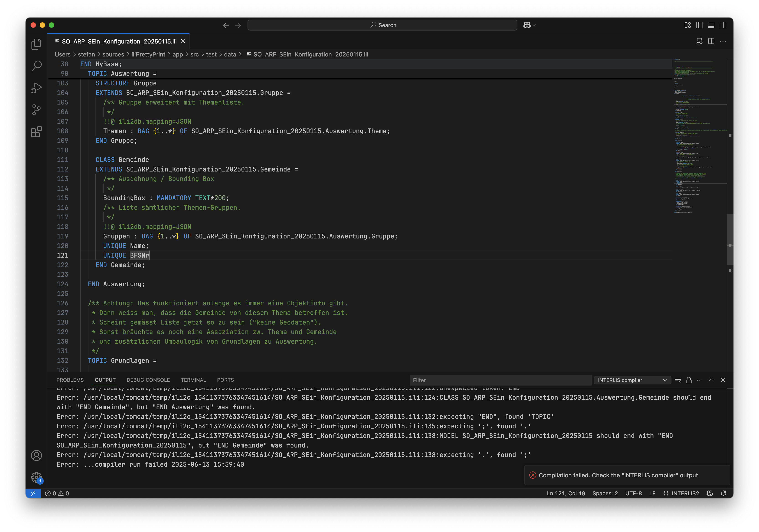The height and width of the screenshot is (532, 759).
Task: Switch to the PROBLEMS panel tab
Action: click(70, 380)
